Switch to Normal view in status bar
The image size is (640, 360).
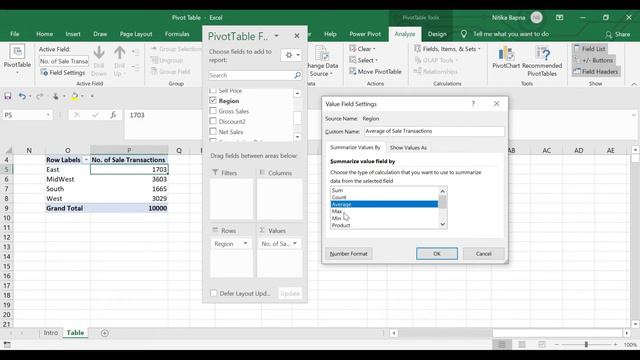point(502,344)
